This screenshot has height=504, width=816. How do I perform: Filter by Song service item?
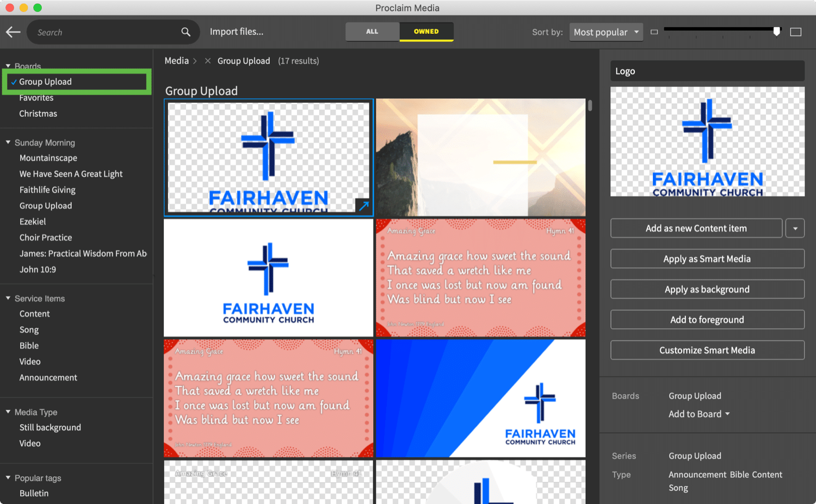[29, 330]
